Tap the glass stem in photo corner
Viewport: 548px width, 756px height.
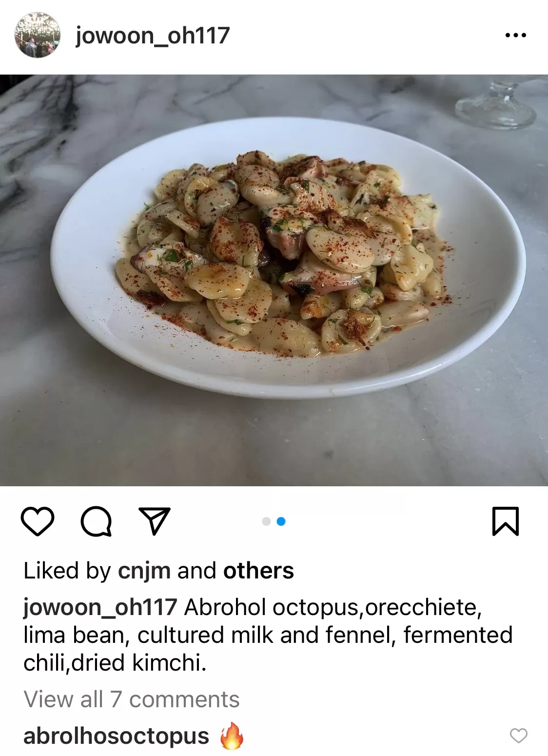pos(497,105)
